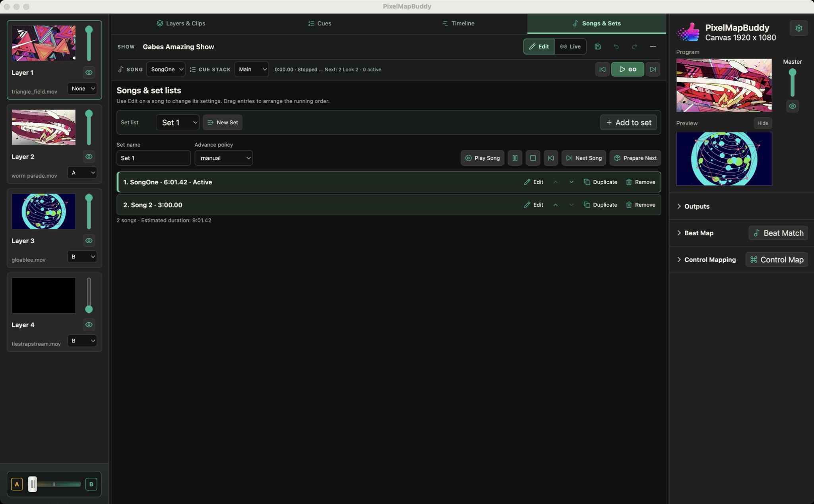This screenshot has width=814, height=504.
Task: Select crossfader side A button
Action: click(x=17, y=484)
